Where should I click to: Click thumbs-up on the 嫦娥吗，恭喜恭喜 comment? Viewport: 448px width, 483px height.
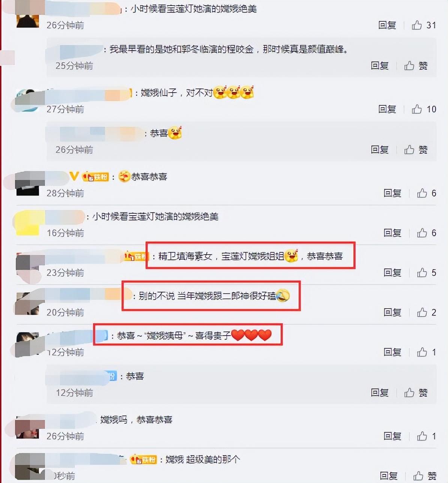pos(422,436)
